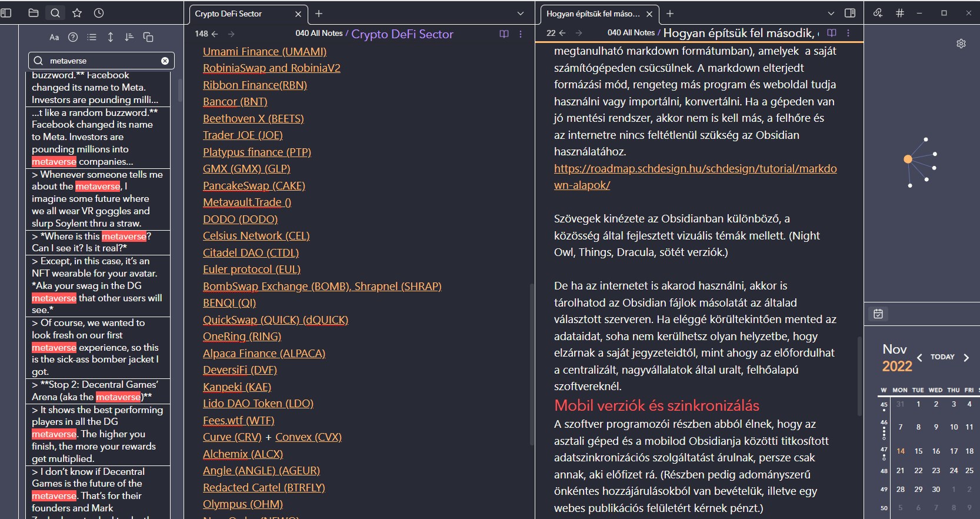Select November 14 in the calendar
This screenshot has height=519, width=980.
pos(901,451)
